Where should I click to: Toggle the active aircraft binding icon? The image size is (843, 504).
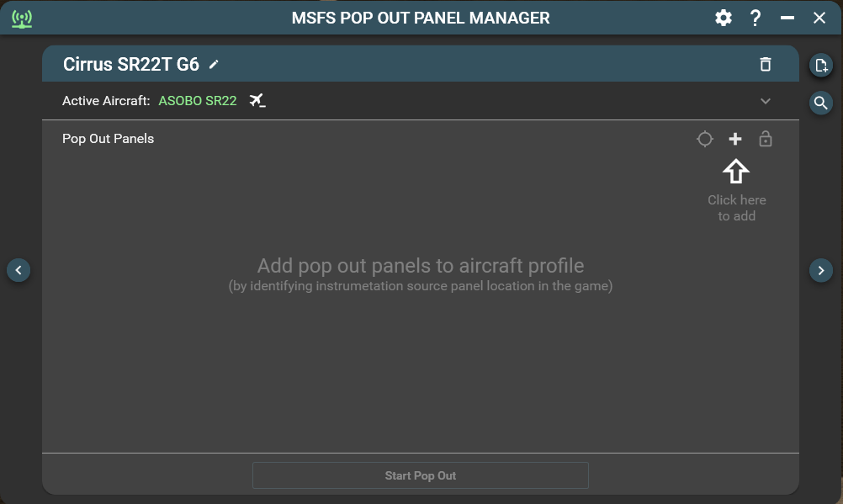(257, 101)
